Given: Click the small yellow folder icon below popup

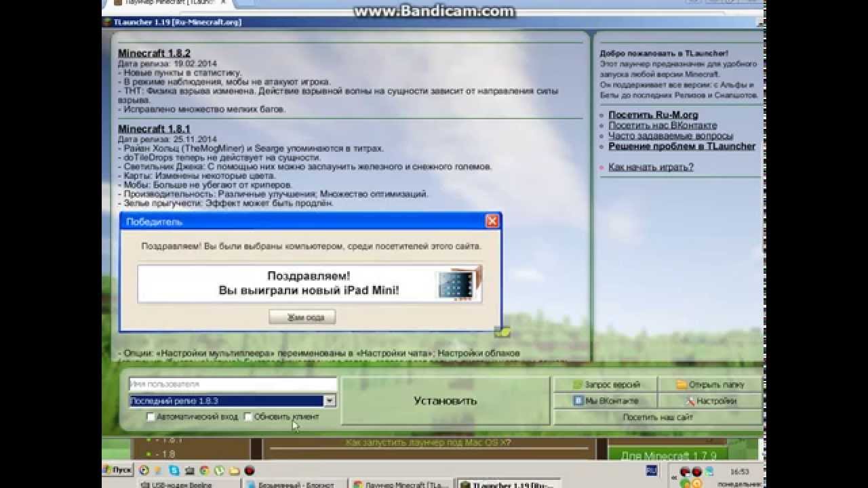Looking at the screenshot, I should [502, 331].
